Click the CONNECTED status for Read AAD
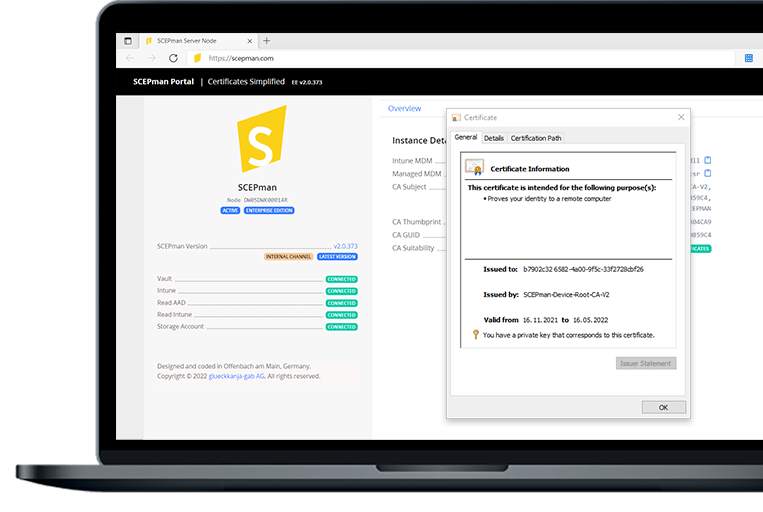Viewport: 763px width, 512px height. (342, 303)
